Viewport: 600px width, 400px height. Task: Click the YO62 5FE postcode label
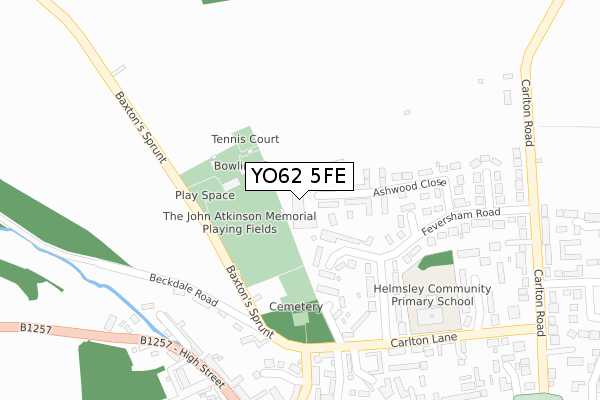[299, 176]
